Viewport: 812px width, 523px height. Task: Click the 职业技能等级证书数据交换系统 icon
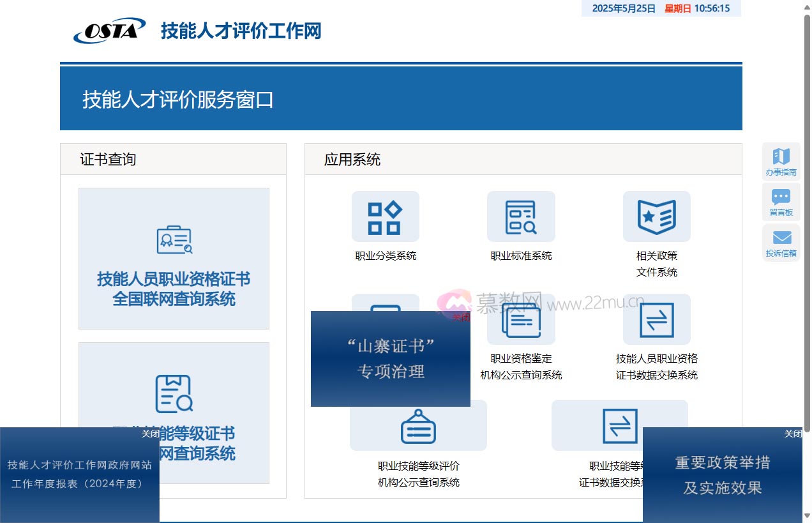[x=620, y=425]
